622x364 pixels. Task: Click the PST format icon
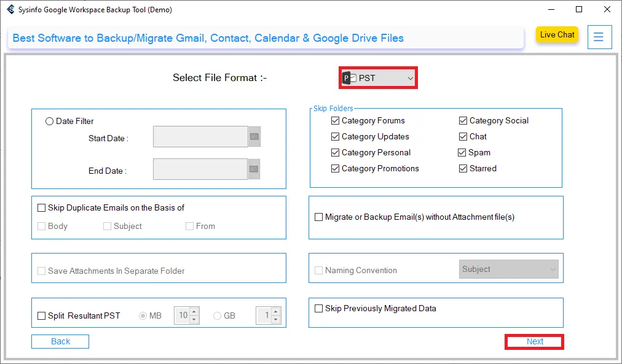(x=348, y=78)
